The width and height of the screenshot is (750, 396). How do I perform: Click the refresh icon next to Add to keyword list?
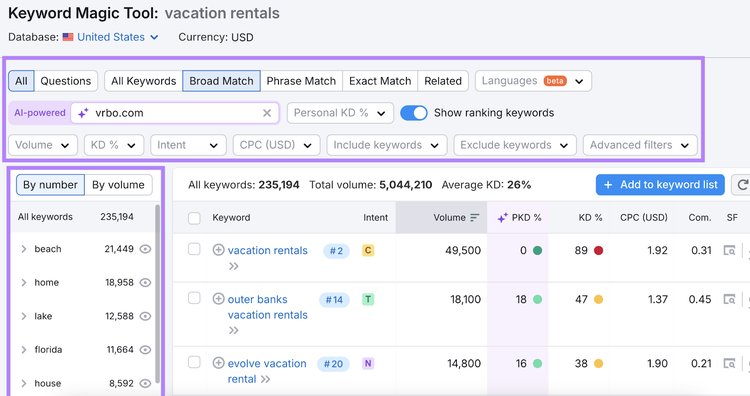[x=742, y=185]
